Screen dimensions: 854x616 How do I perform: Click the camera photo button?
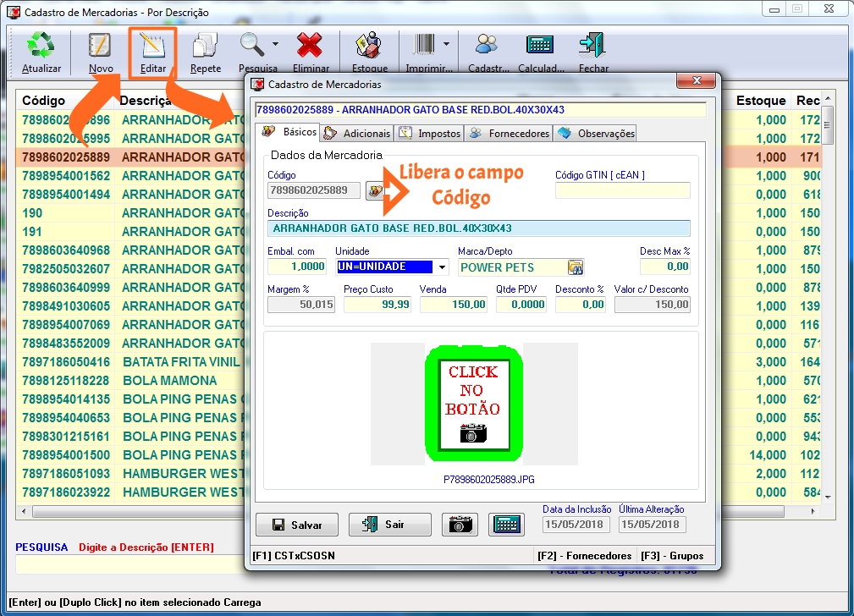pos(460,525)
